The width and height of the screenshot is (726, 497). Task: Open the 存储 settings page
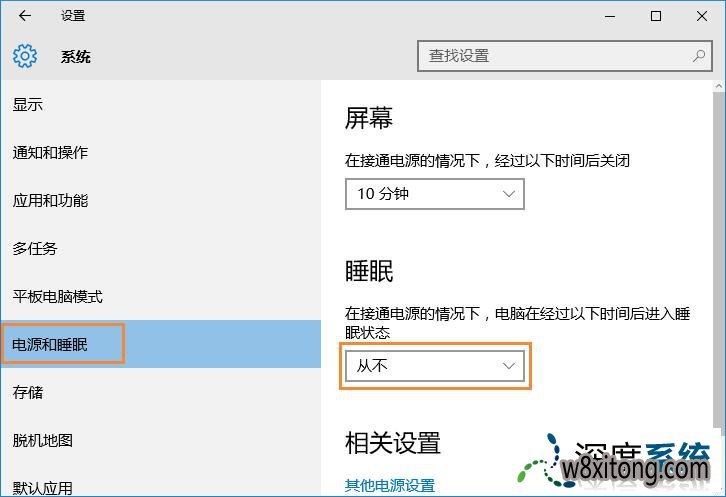point(28,392)
